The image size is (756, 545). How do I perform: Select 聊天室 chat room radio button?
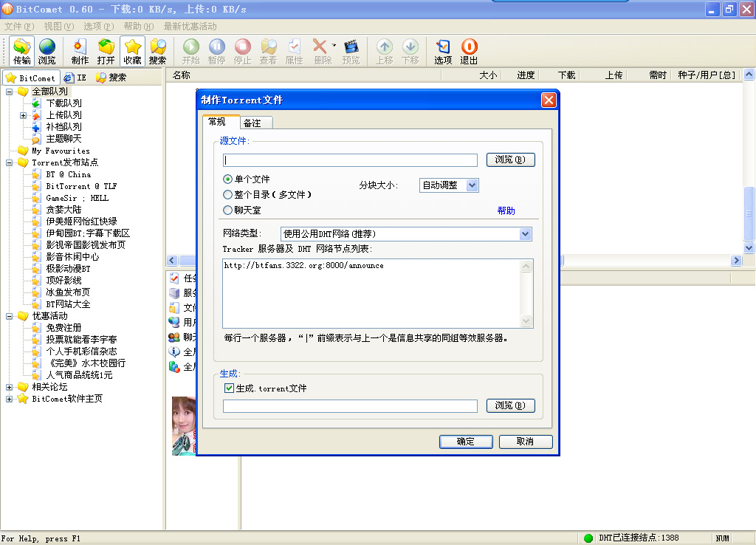227,210
